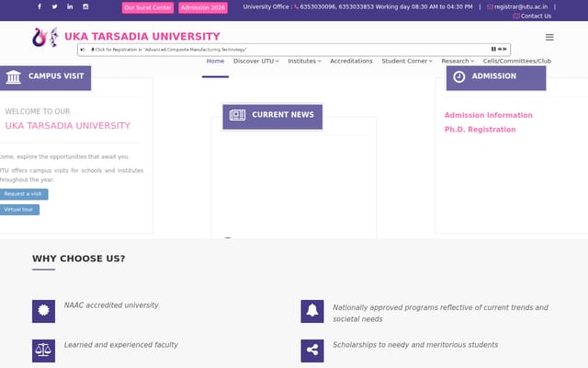
Task: Click the UKA TARSADIA UNIVERSITY header title
Action: 142,37
